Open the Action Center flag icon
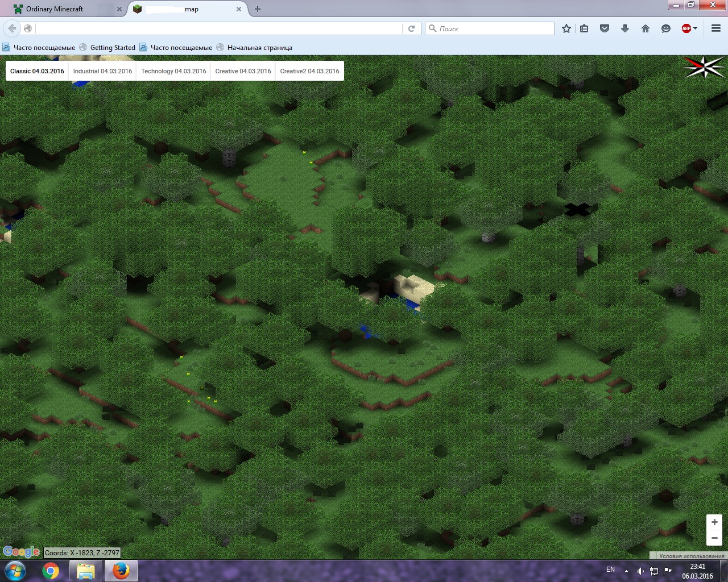The width and height of the screenshot is (728, 582). [668, 571]
